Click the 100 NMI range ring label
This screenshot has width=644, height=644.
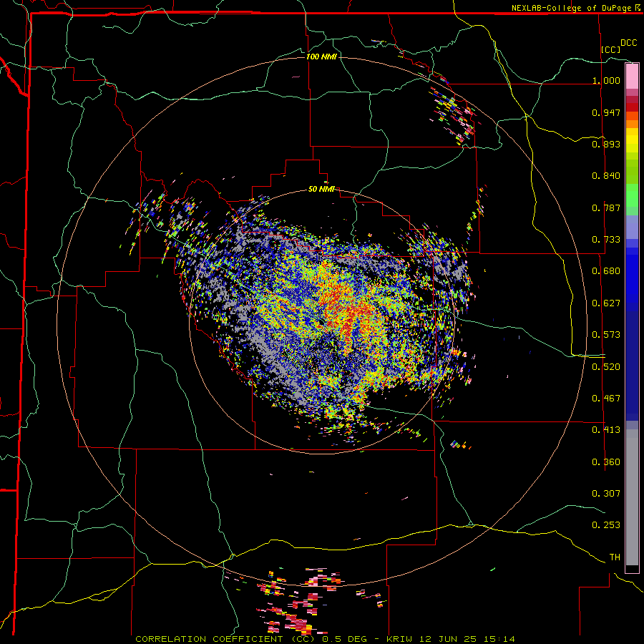tap(321, 57)
